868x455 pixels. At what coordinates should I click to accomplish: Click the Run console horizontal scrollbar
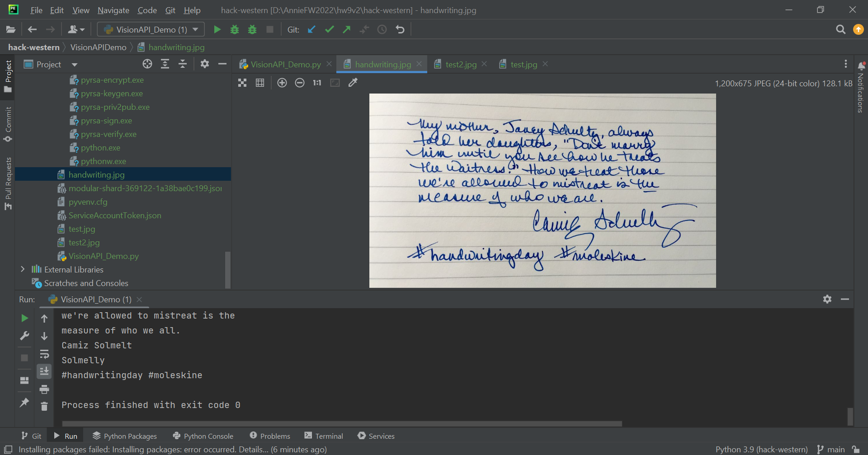pyautogui.click(x=342, y=423)
